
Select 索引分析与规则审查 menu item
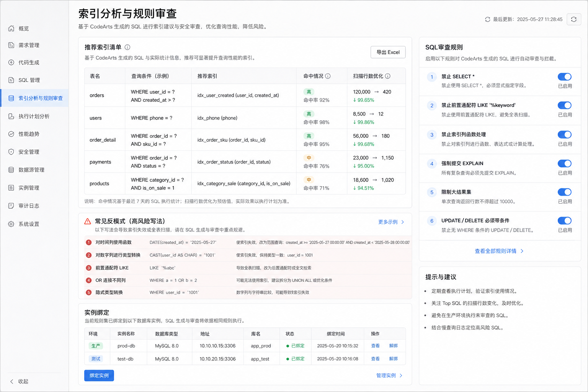pos(34,98)
